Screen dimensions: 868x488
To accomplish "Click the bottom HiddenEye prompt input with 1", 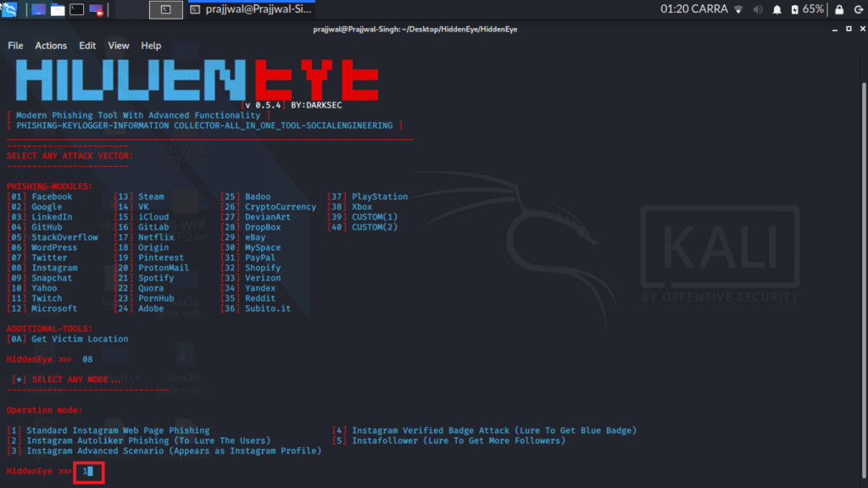I will point(88,471).
